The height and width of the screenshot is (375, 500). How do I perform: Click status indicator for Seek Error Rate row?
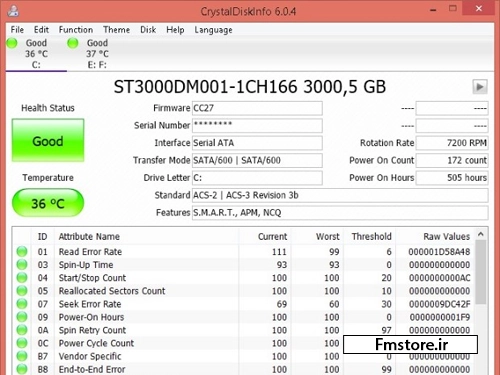[x=22, y=304]
